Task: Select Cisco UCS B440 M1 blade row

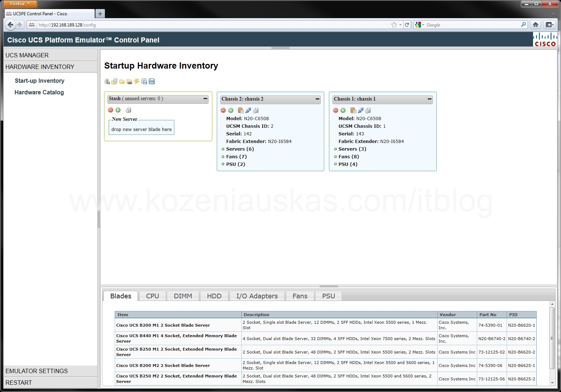Action: [x=325, y=338]
